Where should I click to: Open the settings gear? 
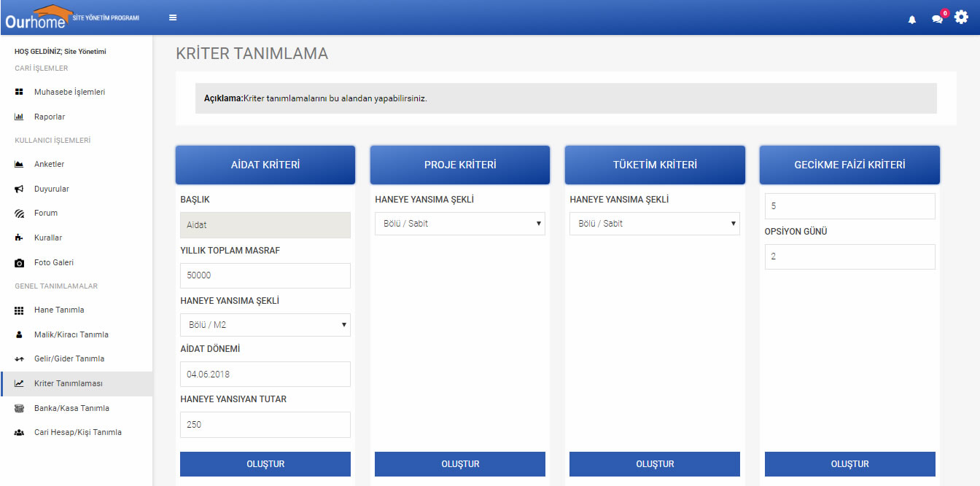[961, 17]
